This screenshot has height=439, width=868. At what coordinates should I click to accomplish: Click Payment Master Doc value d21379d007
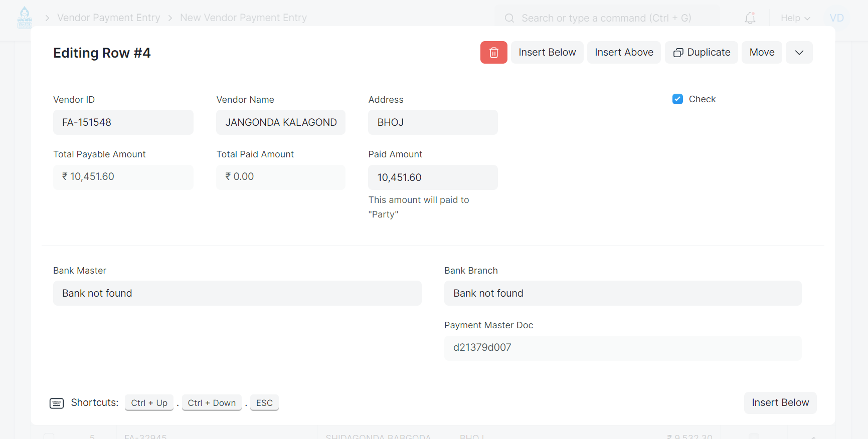point(623,348)
